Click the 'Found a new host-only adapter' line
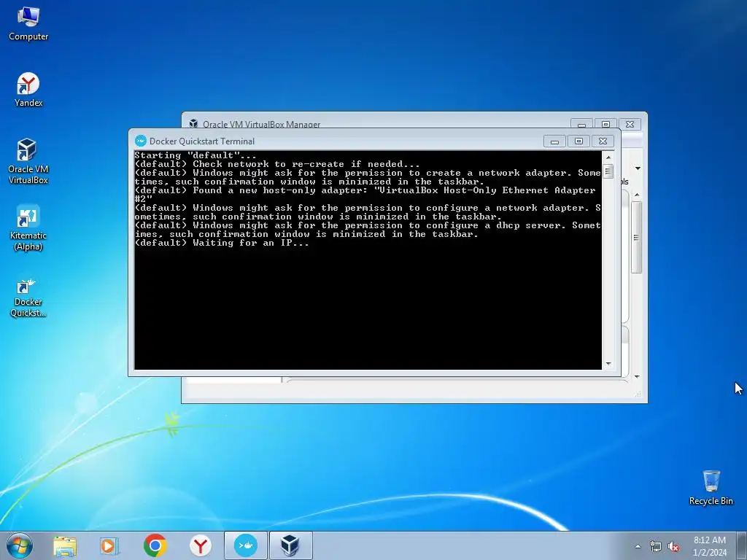The height and width of the screenshot is (560, 747). (x=365, y=194)
